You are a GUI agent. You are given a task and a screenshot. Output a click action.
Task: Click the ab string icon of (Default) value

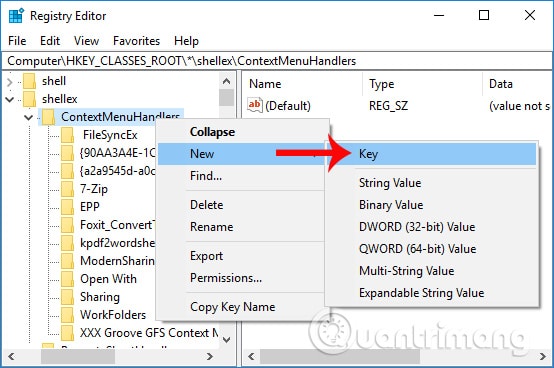point(255,105)
